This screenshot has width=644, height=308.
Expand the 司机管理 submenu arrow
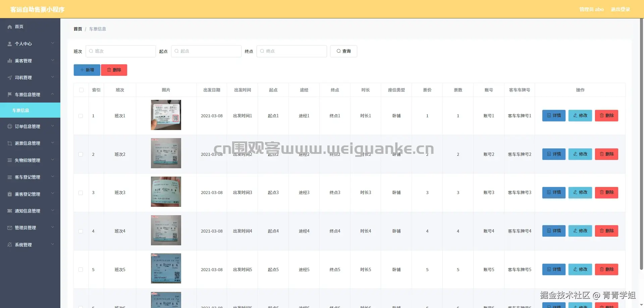coord(53,77)
